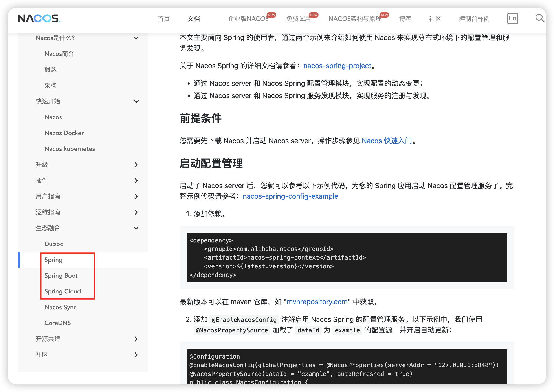Open Nacos kubernetes sidebar item

click(x=70, y=149)
